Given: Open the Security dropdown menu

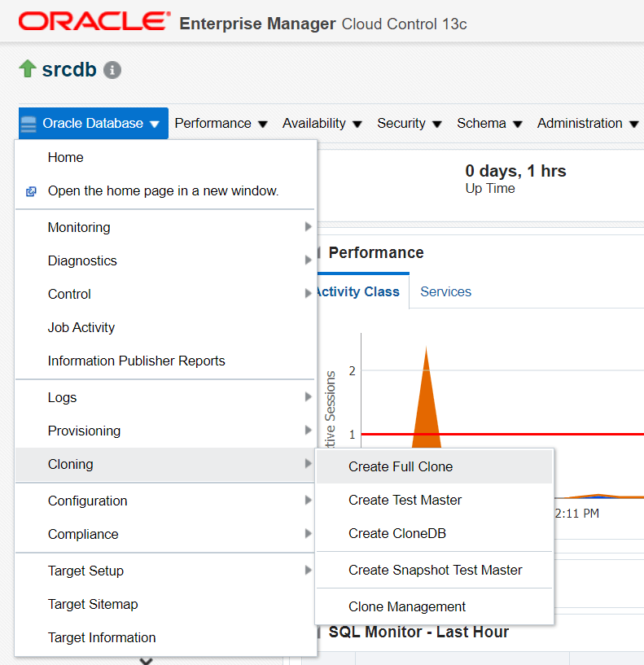Looking at the screenshot, I should (409, 124).
